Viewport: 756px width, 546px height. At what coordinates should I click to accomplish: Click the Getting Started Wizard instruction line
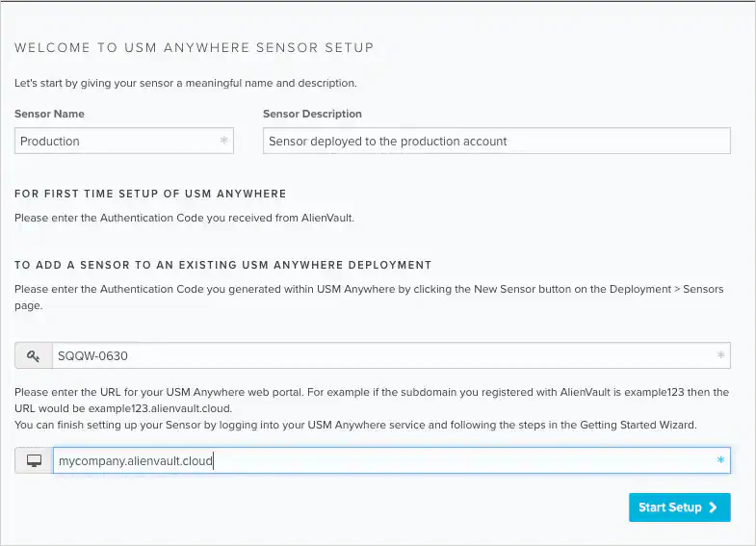point(355,425)
